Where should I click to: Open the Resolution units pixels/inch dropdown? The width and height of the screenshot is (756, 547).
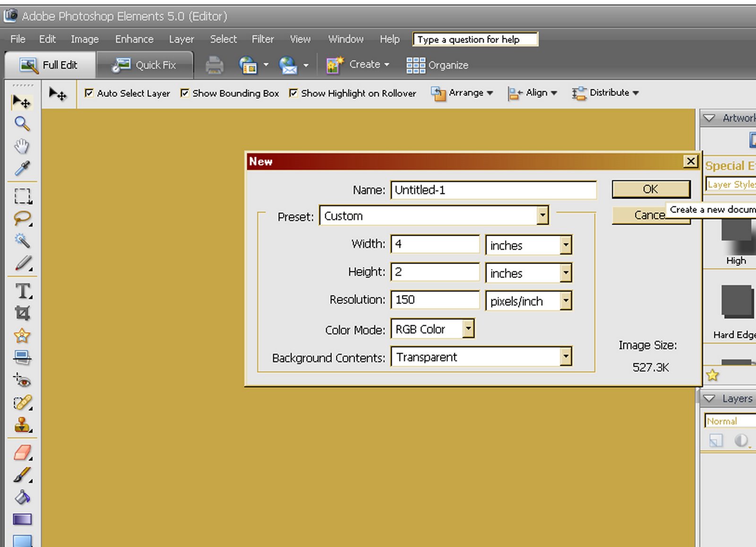point(529,301)
